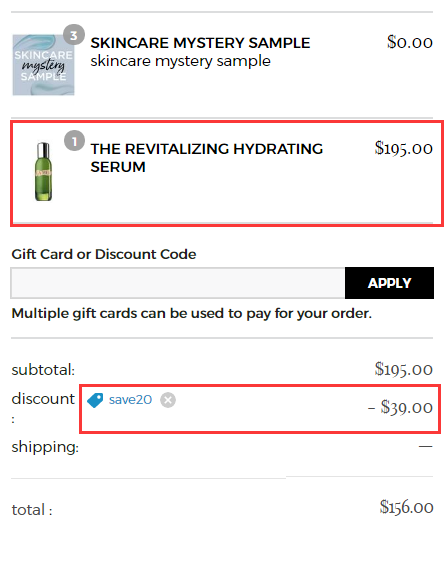Click the discount amount – $39.00
Viewport: 447px width, 563px height.
[x=400, y=408]
